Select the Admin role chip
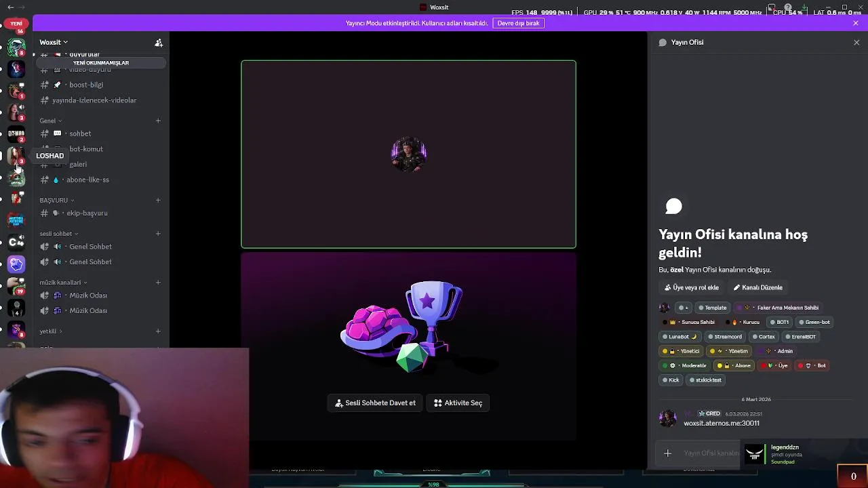This screenshot has height=488, width=868. 777,351
